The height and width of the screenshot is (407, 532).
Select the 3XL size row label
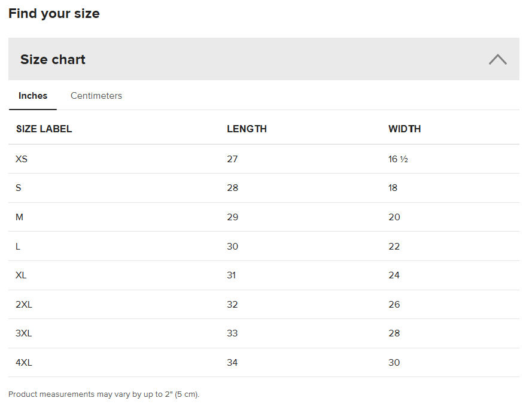click(24, 333)
